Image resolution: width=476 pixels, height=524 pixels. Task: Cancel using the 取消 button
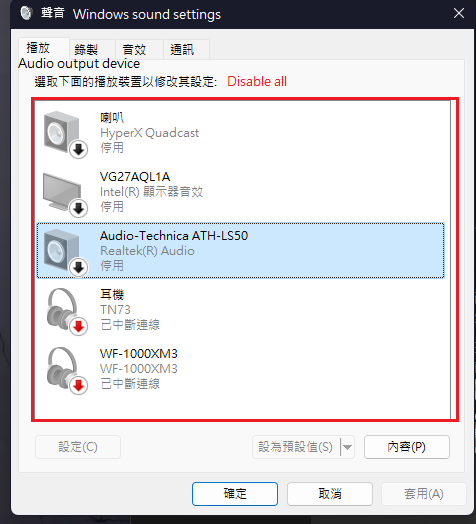(x=330, y=494)
